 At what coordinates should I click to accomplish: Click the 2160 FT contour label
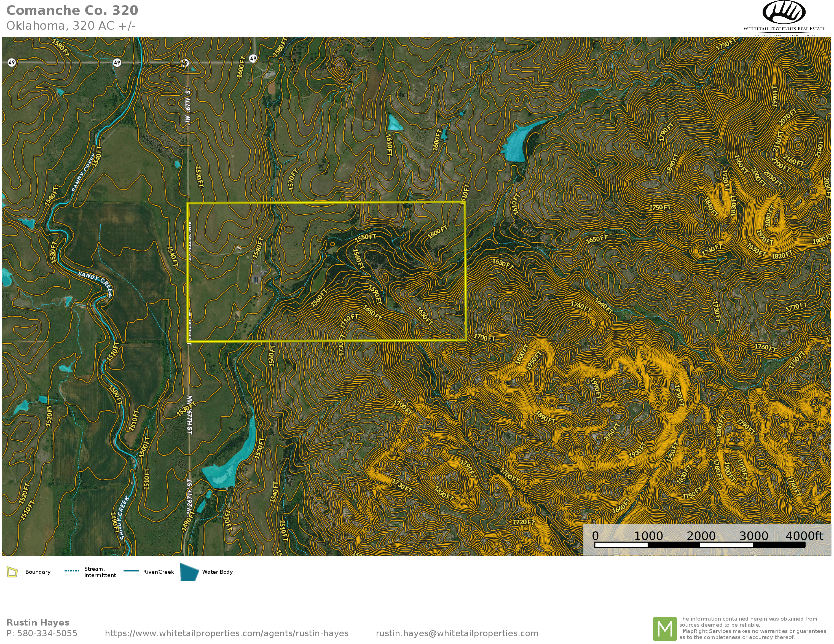pos(793,161)
